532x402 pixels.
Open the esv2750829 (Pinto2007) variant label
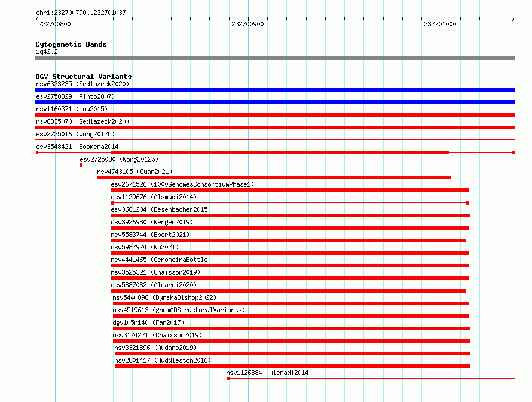[75, 96]
